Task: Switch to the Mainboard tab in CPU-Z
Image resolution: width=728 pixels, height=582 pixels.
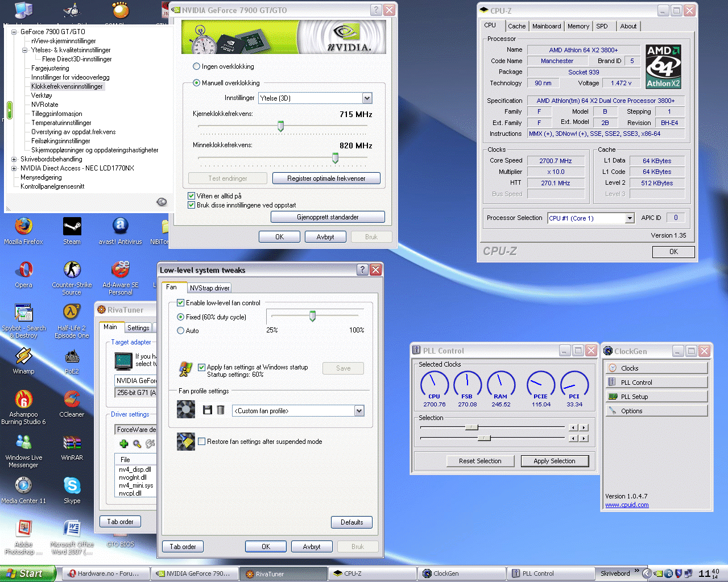Action: (546, 26)
